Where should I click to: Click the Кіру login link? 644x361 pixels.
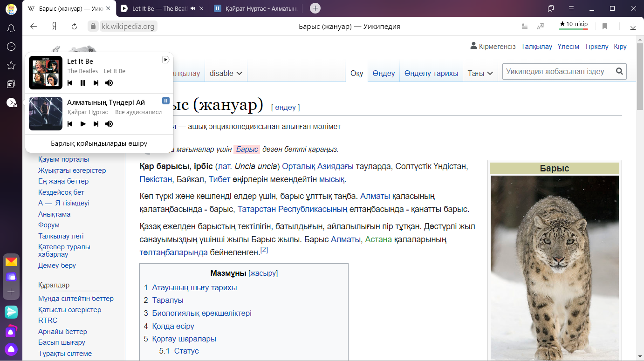(x=620, y=47)
